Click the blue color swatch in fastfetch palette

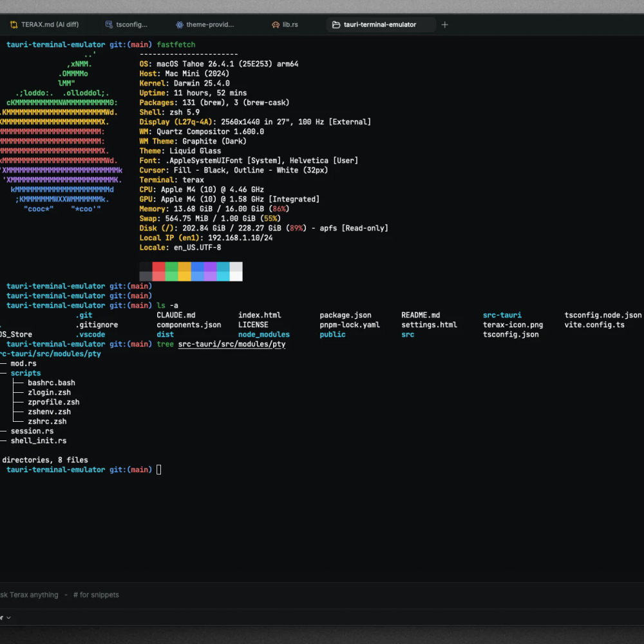197,272
